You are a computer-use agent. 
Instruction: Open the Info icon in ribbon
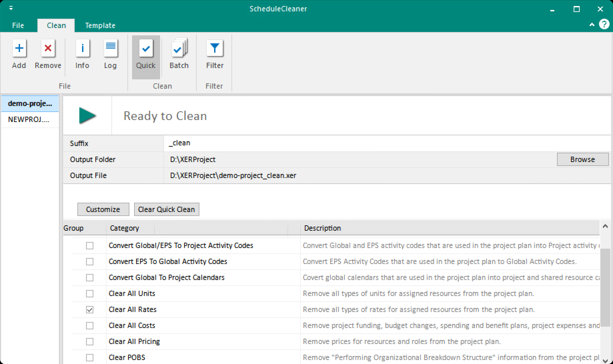tap(82, 49)
